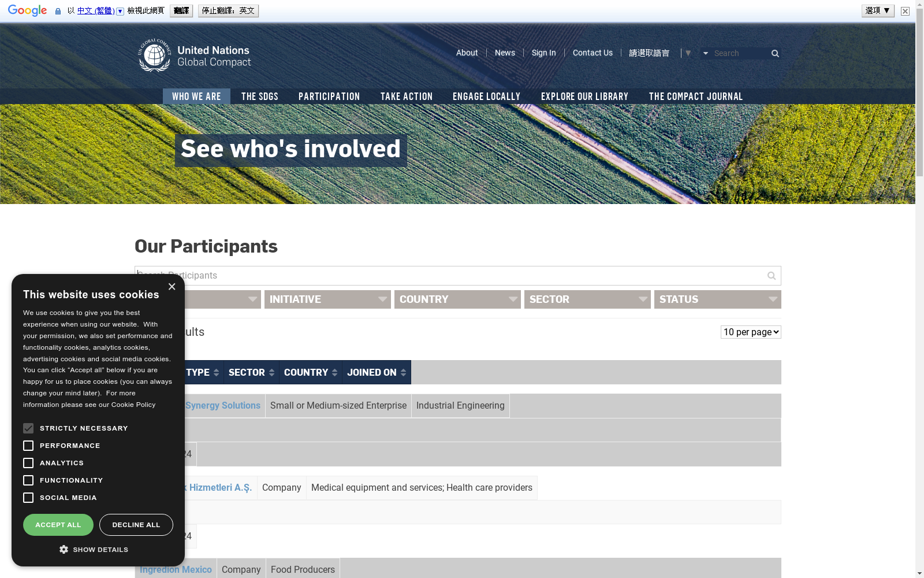Image resolution: width=924 pixels, height=578 pixels.
Task: Open the Hizmetleri A.Ş. participant link
Action: (x=218, y=488)
